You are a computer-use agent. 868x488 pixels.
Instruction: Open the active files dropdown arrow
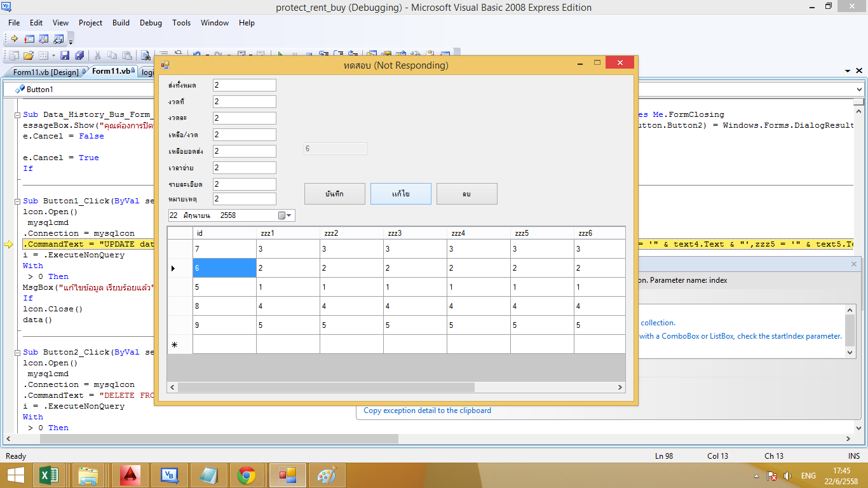(848, 71)
